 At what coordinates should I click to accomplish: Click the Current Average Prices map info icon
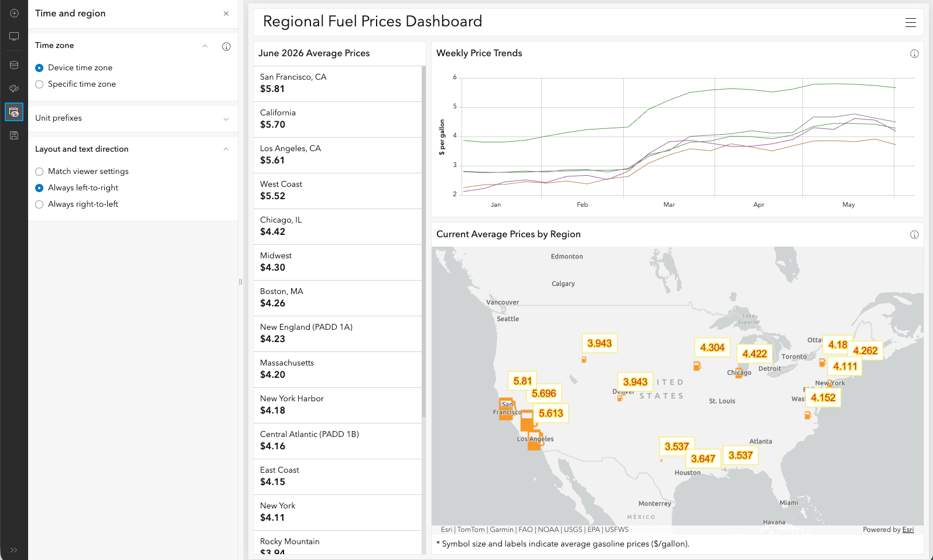pyautogui.click(x=914, y=234)
